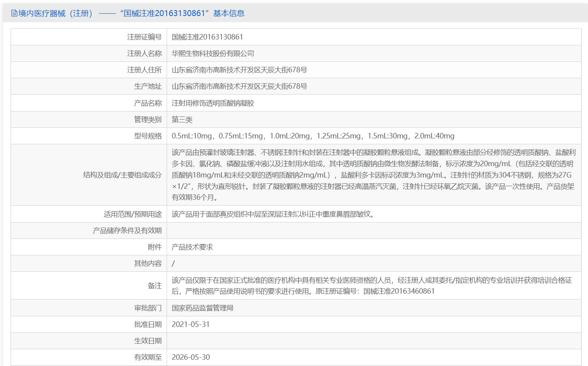Screen dimensions: 588x366
Task: Click the 注册人住所 label
Action: click(144, 70)
